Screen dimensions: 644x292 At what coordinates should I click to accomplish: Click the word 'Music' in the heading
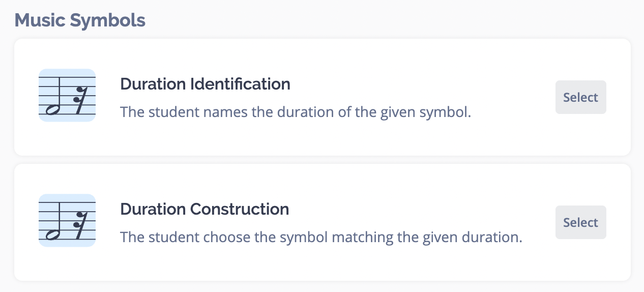(x=40, y=20)
